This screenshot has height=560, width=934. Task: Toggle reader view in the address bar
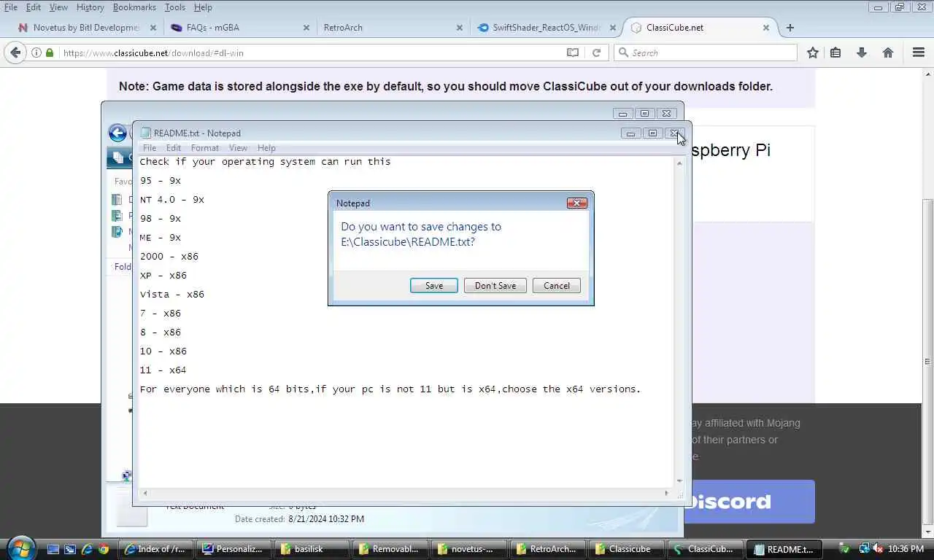click(x=573, y=52)
